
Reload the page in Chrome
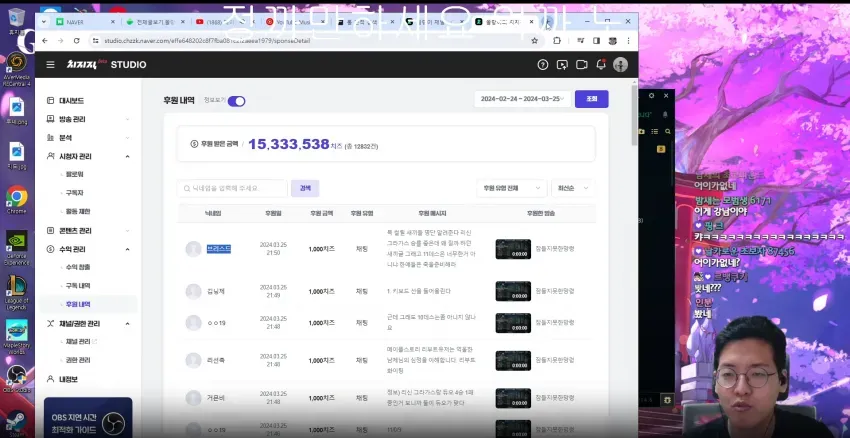click(x=76, y=41)
